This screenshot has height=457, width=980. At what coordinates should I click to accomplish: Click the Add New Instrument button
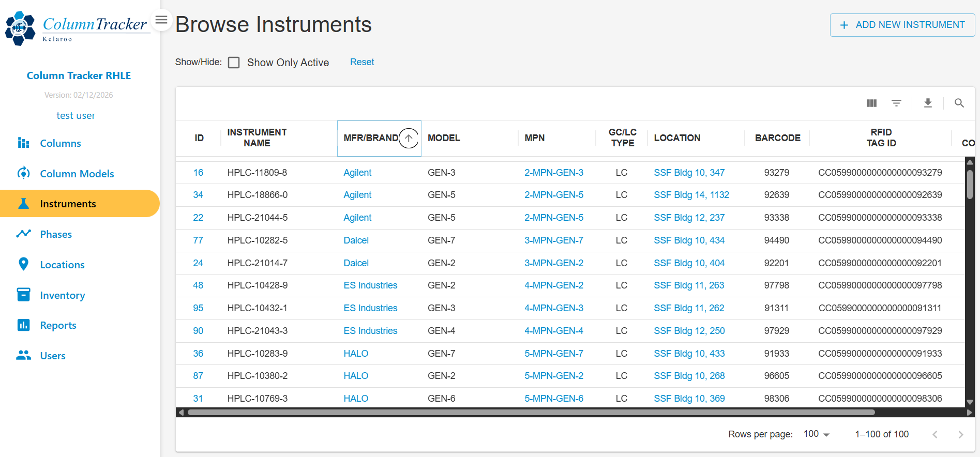(x=902, y=25)
